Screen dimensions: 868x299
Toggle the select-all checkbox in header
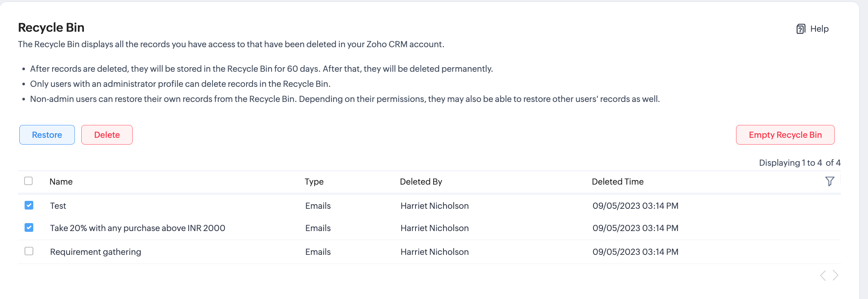click(x=28, y=181)
